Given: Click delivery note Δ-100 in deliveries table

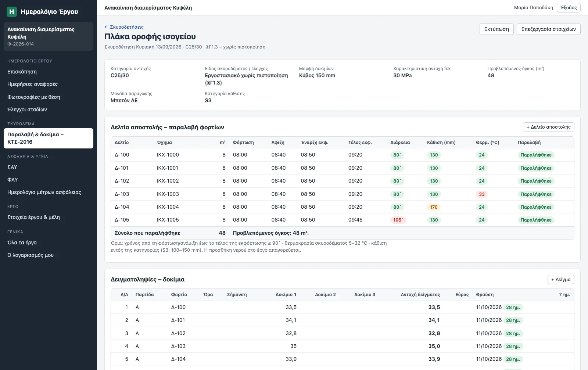Looking at the screenshot, I should point(122,155).
